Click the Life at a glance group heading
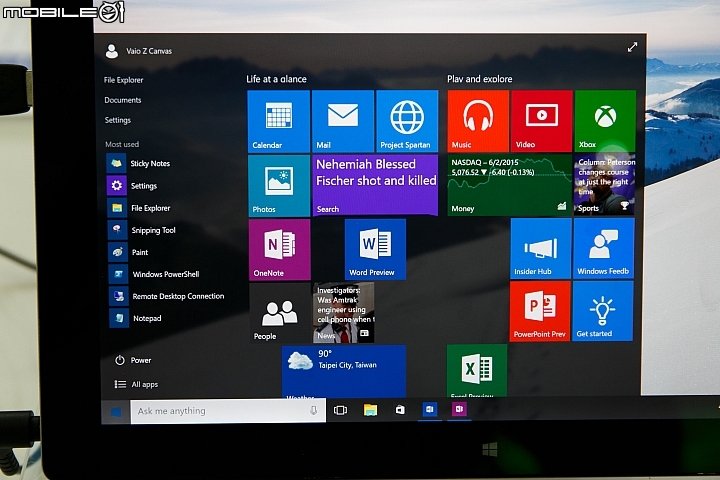Screen dimensions: 720x480 276,79
